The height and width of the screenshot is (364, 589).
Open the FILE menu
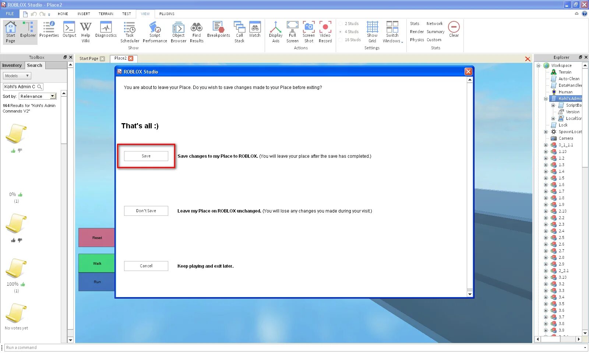coord(10,14)
